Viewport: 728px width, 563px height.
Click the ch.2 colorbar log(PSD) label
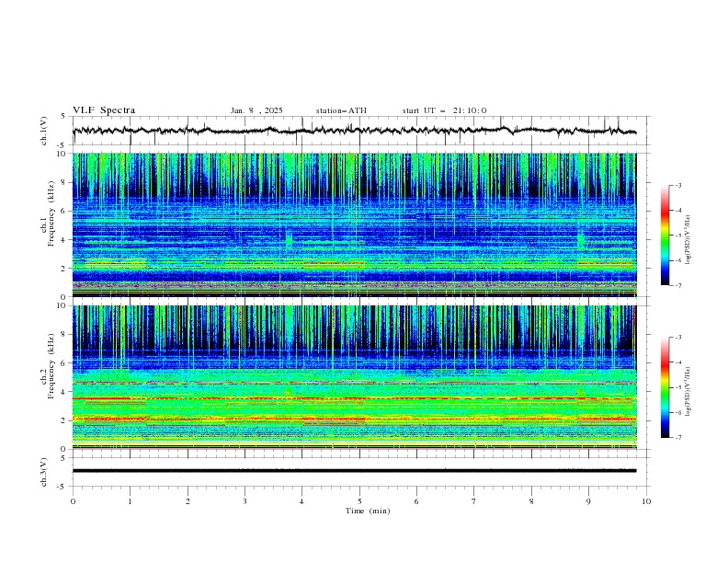(688, 391)
